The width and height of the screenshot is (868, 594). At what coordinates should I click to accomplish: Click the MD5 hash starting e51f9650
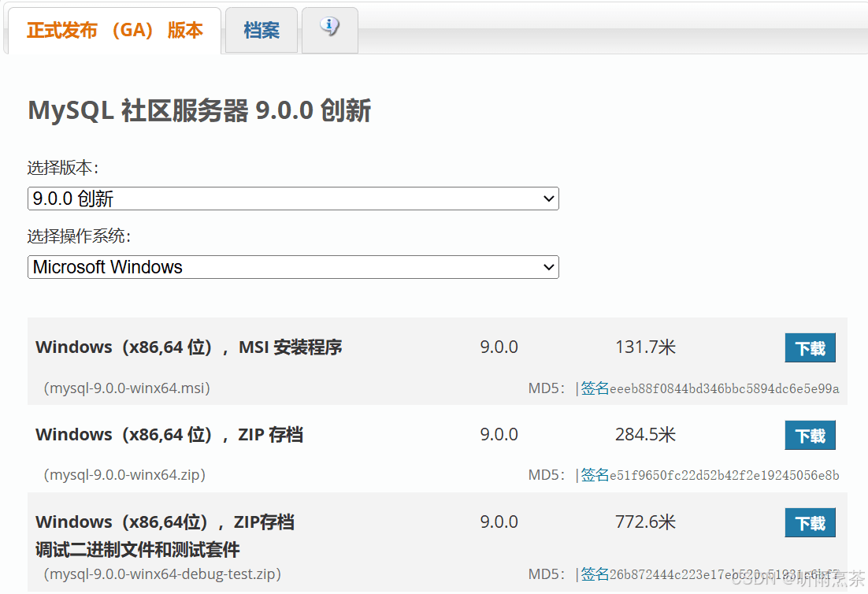tap(724, 476)
